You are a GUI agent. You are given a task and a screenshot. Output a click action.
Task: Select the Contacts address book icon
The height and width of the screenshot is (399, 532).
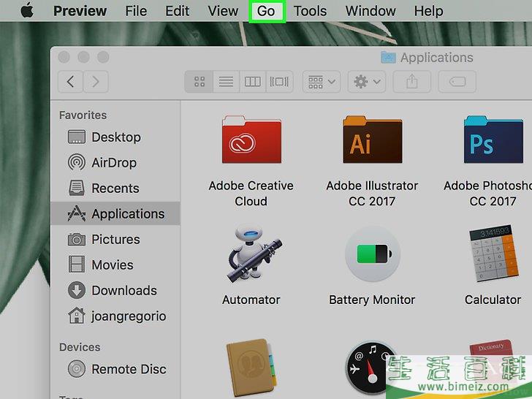251,367
